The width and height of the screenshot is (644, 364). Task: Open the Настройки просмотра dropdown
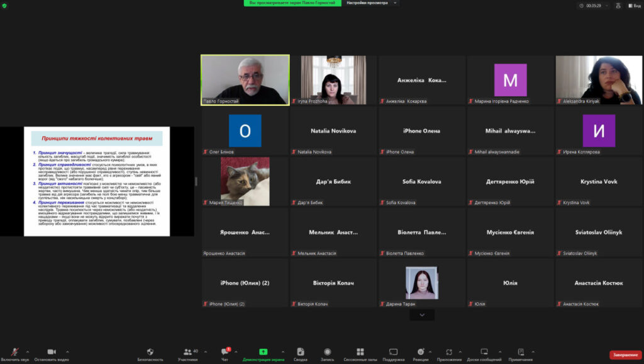372,3
